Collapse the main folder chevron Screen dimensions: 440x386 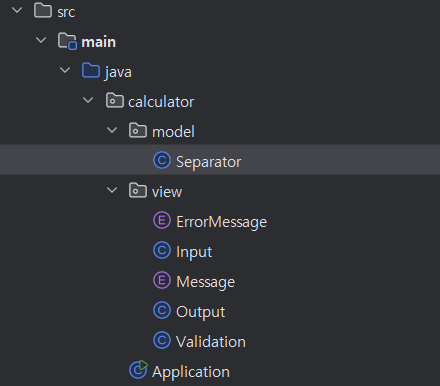click(x=41, y=40)
